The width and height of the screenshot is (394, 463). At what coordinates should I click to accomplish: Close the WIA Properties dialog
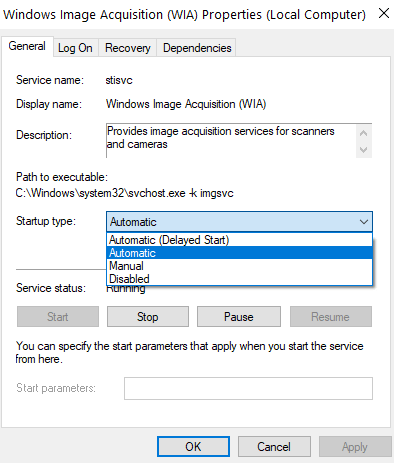coord(384,14)
